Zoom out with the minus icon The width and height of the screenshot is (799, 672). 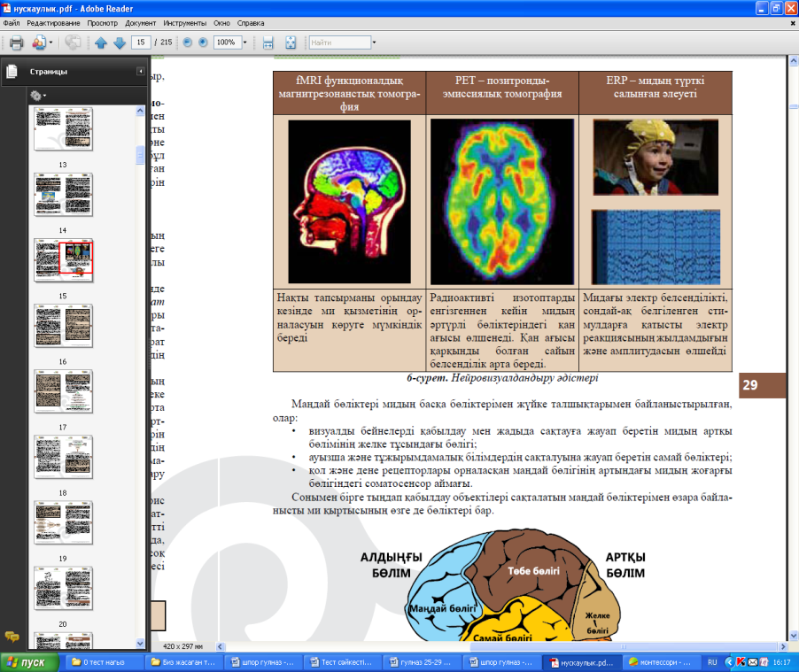coord(188,42)
